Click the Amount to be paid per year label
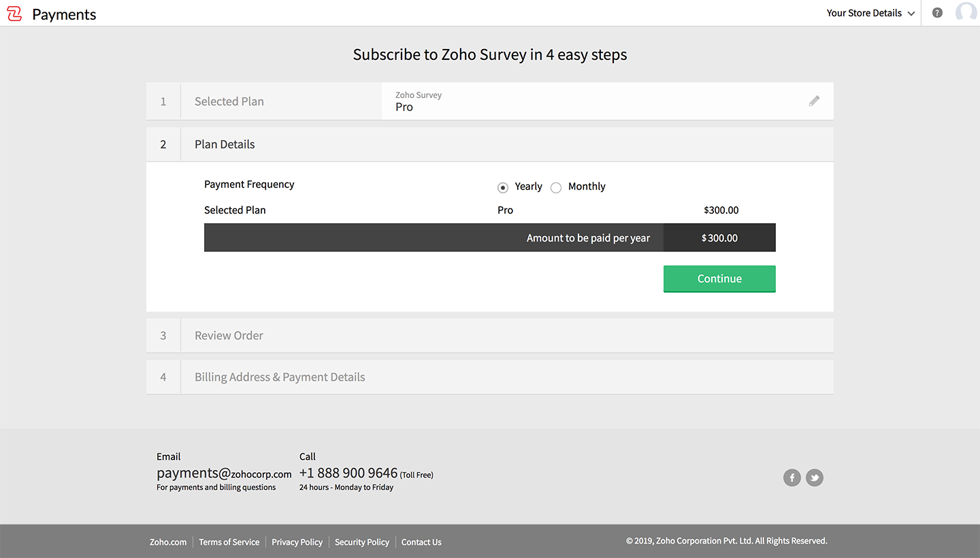Image resolution: width=980 pixels, height=558 pixels. [588, 238]
